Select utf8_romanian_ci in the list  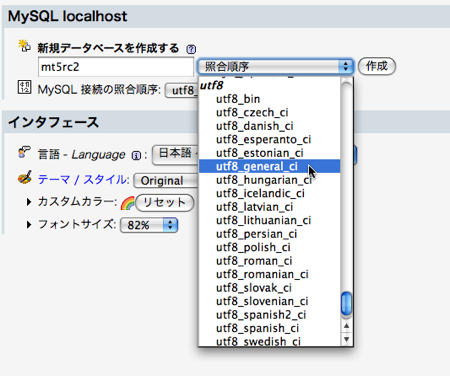coord(269,274)
